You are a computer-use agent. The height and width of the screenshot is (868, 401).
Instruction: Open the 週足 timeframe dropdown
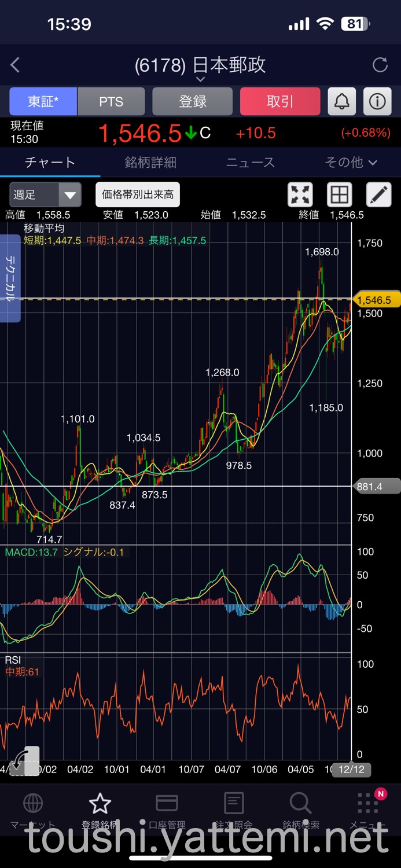pos(45,194)
